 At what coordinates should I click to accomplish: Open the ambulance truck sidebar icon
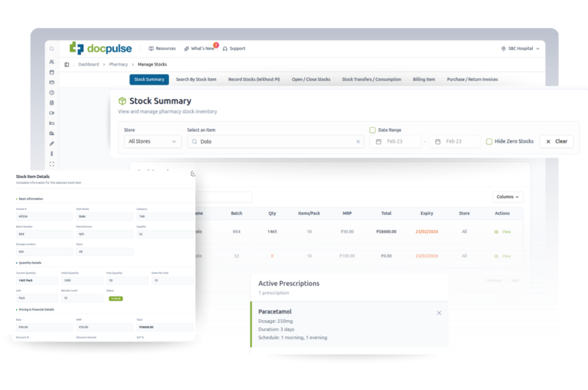point(51,133)
